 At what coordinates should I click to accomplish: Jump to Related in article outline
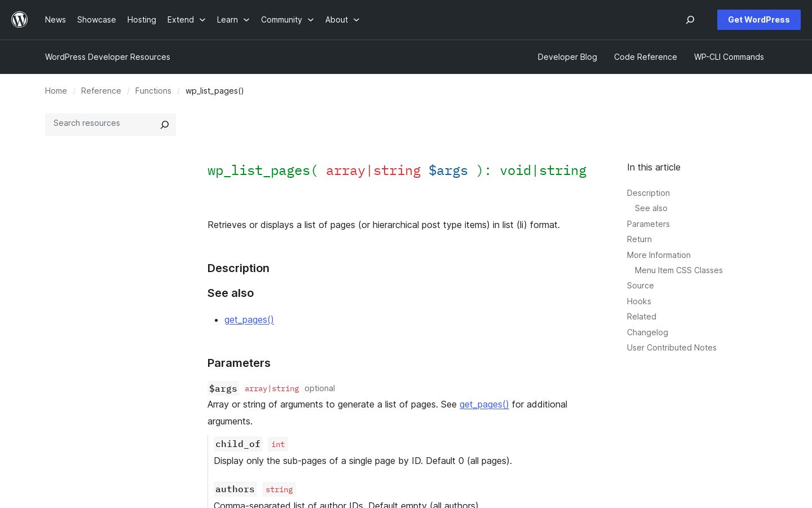pyautogui.click(x=642, y=317)
